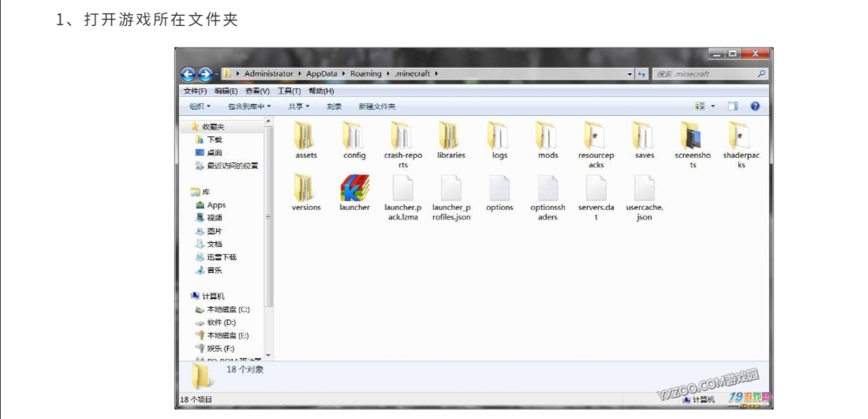Click .minecraft in the address path

[x=412, y=73]
